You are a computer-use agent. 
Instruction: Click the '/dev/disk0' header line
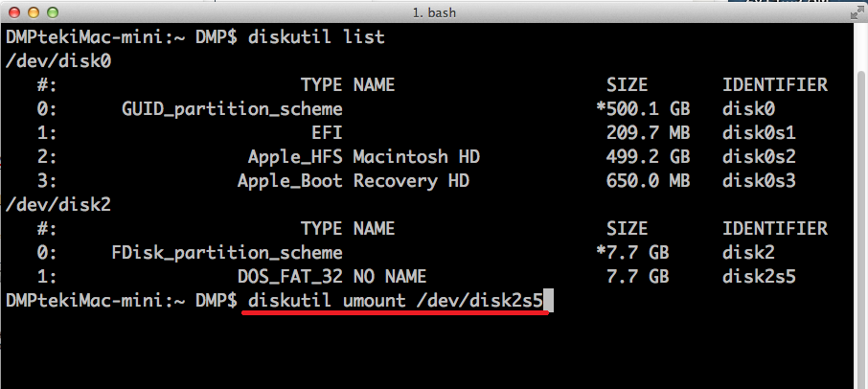click(x=58, y=61)
